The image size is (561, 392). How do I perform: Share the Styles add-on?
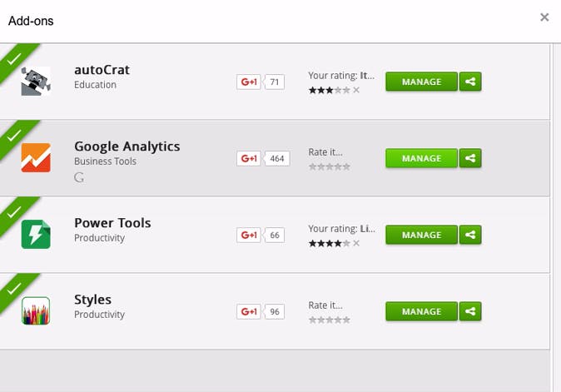point(470,311)
